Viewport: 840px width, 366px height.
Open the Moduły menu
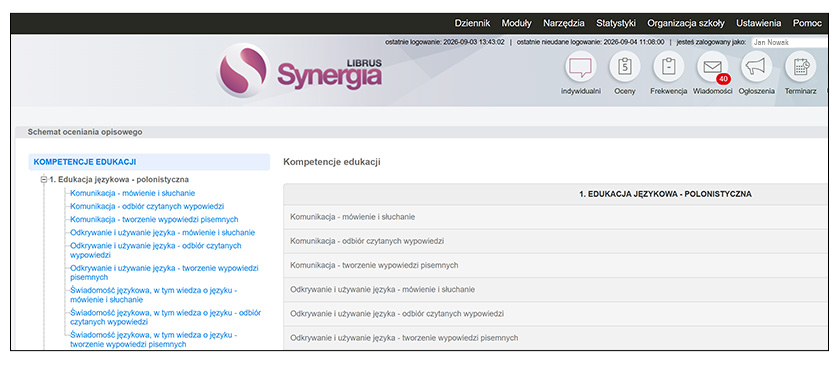pyautogui.click(x=516, y=24)
